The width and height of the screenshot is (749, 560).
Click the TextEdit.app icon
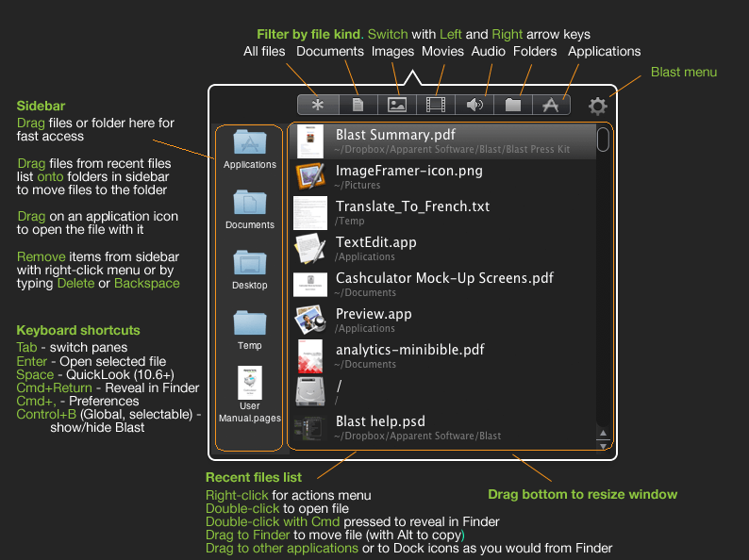tap(310, 248)
